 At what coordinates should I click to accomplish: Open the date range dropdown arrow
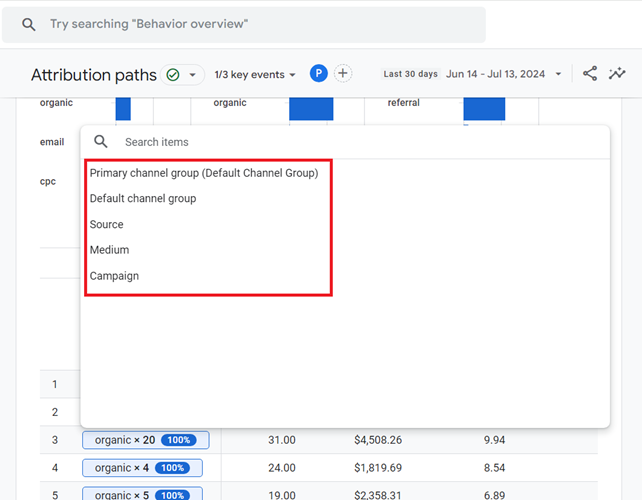pyautogui.click(x=558, y=74)
